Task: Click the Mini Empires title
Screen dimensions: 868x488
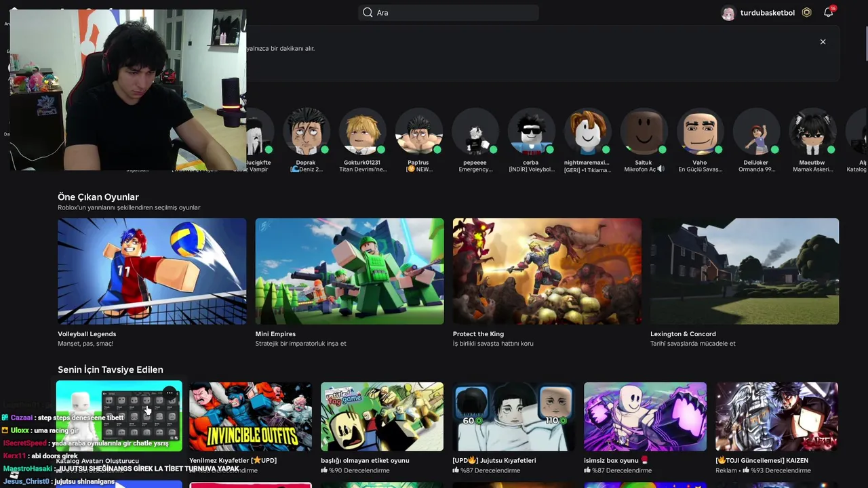Action: click(x=275, y=334)
